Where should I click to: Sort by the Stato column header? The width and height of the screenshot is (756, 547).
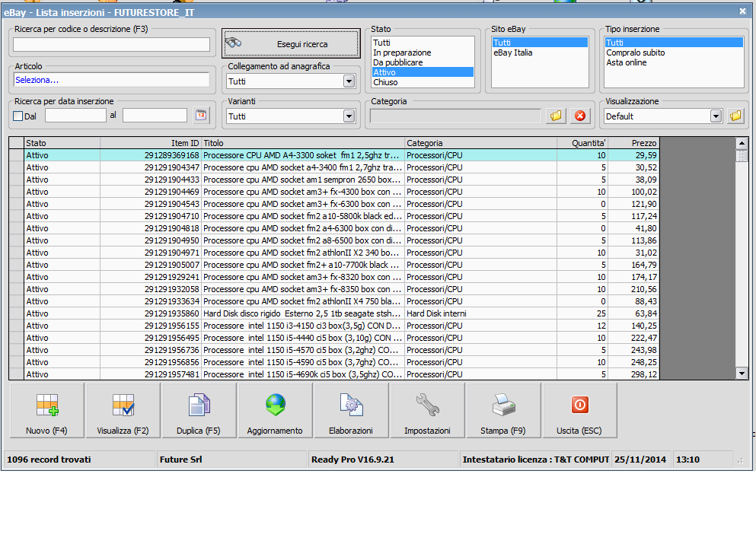(x=62, y=143)
